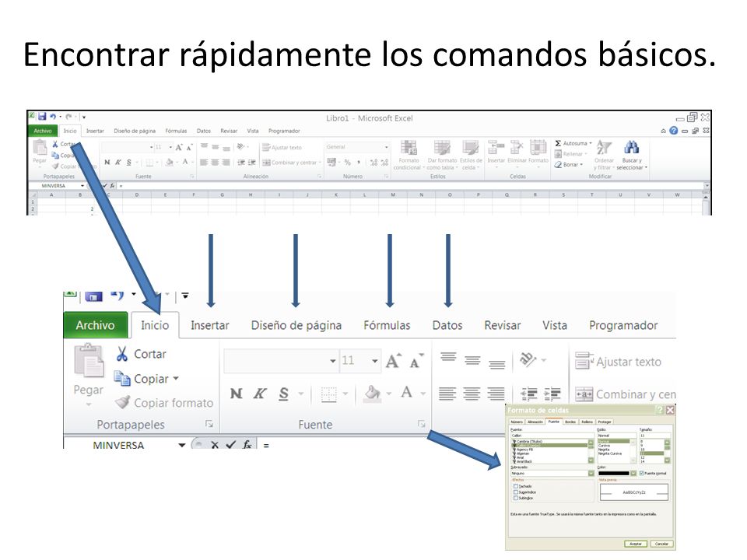Expand the arrow under Pegar in enlarged ribbon
The image size is (747, 560).
point(89,404)
